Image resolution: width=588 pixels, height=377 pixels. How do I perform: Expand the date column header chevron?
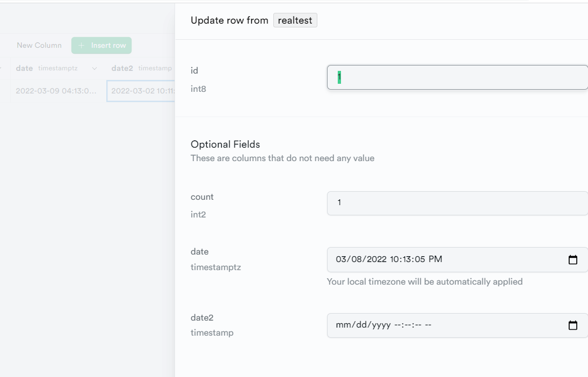[95, 68]
